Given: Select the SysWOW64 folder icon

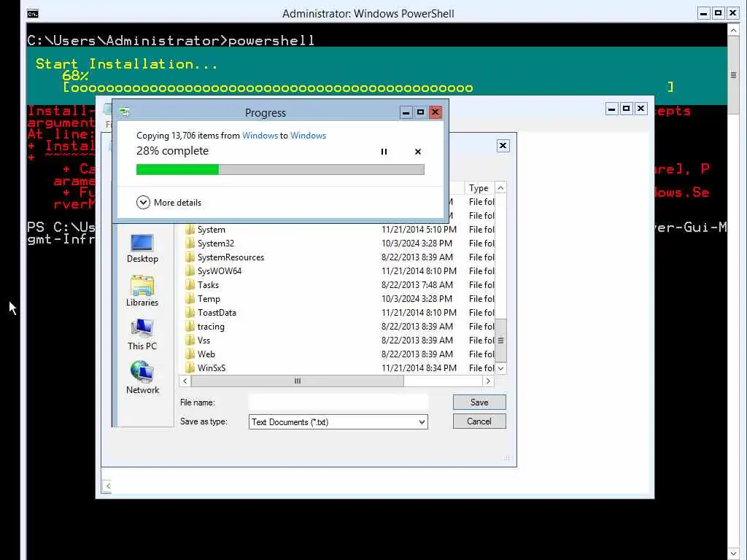Looking at the screenshot, I should pos(190,271).
